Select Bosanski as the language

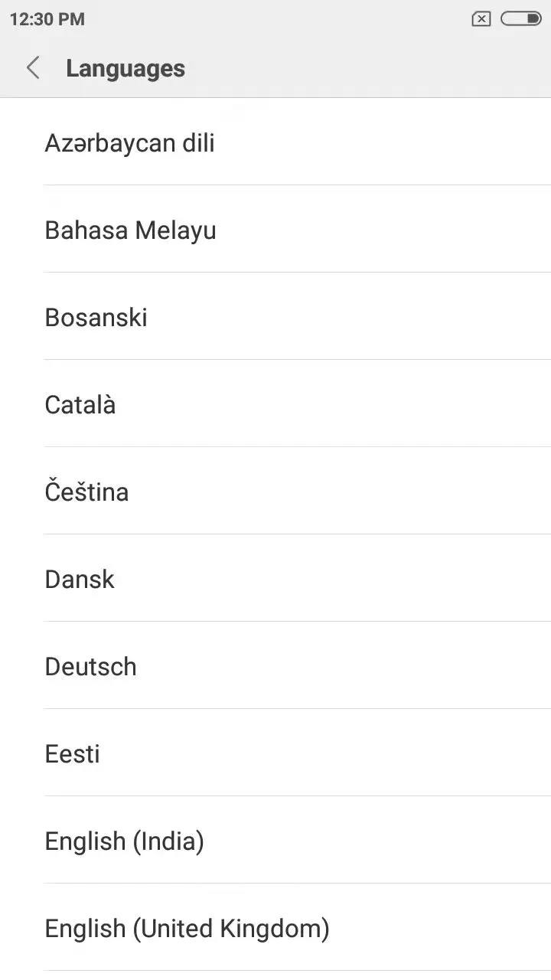(x=96, y=318)
